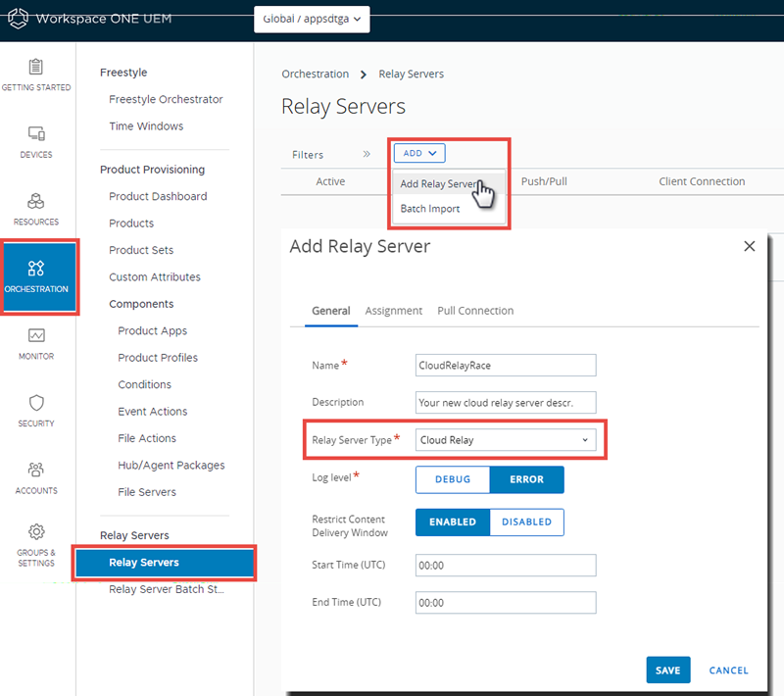Open Event Actions under Components
Screen dimensions: 784x696
click(153, 412)
